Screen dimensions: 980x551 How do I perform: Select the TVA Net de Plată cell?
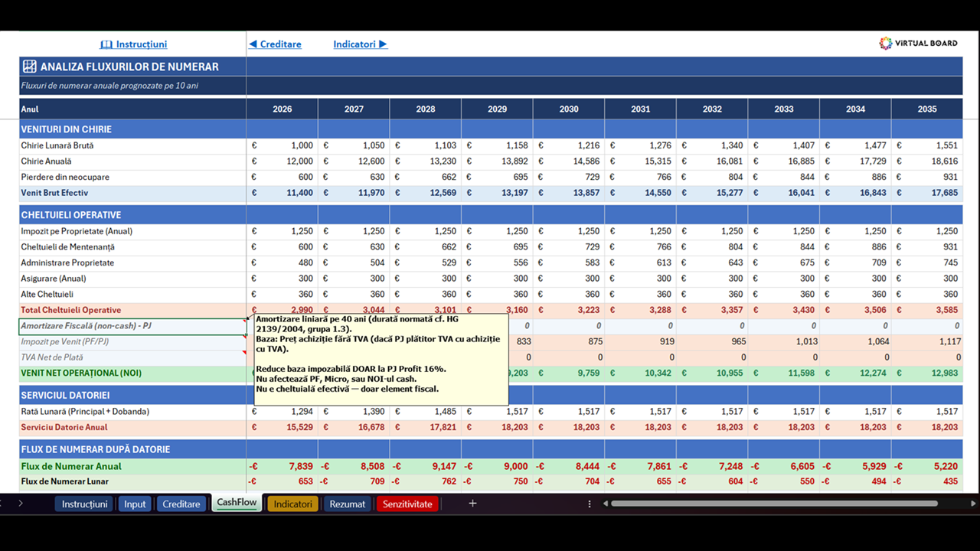(x=133, y=357)
